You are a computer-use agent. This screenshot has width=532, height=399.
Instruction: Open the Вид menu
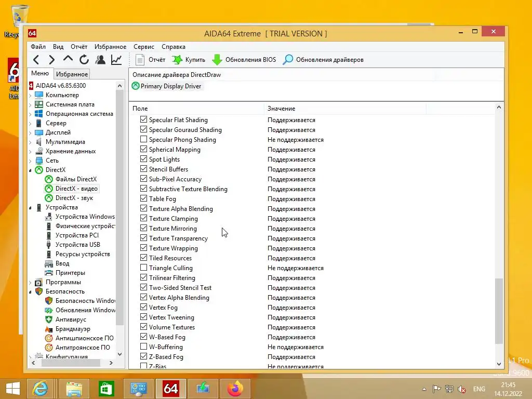click(58, 47)
